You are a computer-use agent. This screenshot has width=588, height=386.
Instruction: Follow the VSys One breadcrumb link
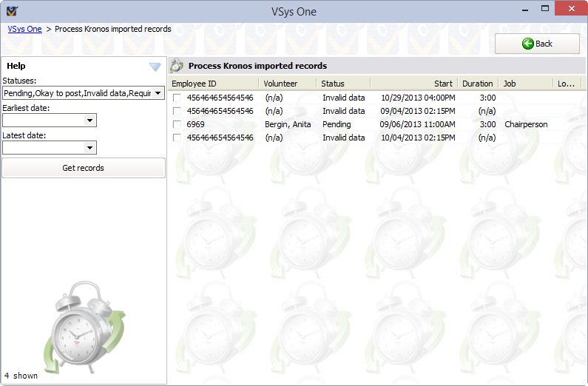[x=24, y=29]
